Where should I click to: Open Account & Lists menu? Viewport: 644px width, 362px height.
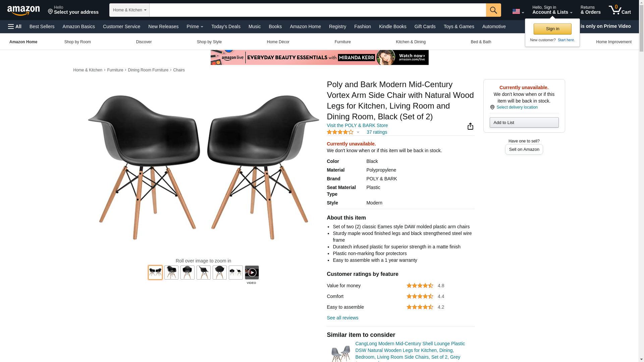tap(552, 10)
